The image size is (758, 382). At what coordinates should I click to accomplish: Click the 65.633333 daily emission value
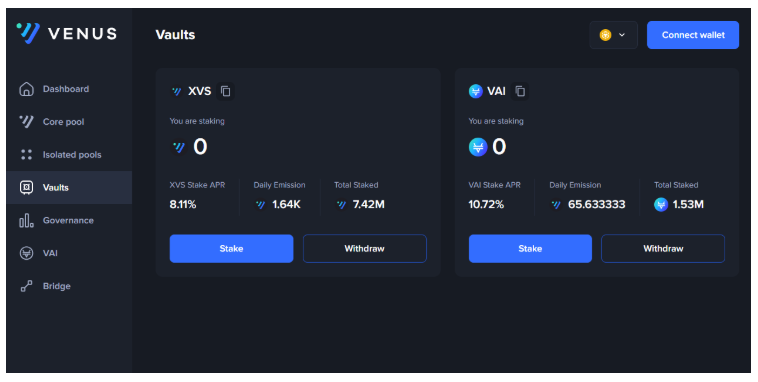coord(597,205)
